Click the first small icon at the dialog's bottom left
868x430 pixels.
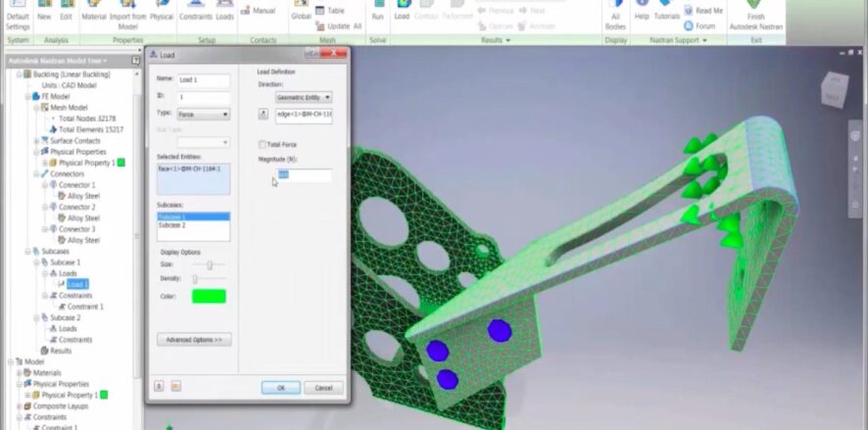click(x=159, y=386)
